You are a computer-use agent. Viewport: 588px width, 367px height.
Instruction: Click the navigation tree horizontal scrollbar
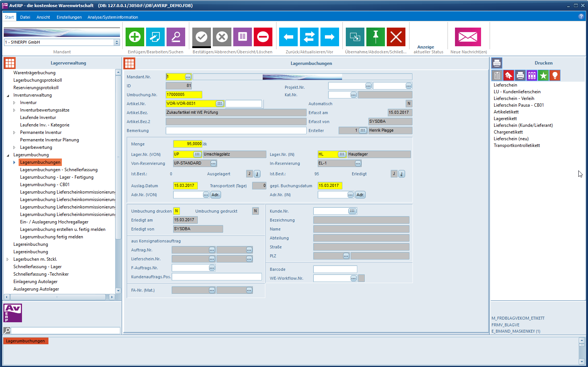[58, 297]
